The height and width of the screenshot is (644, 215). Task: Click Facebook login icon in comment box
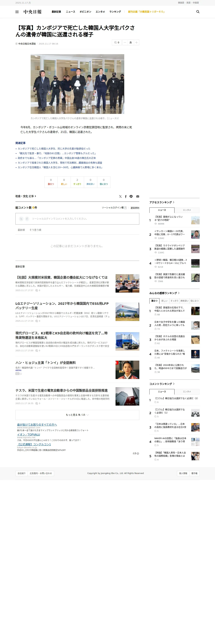[27, 219]
